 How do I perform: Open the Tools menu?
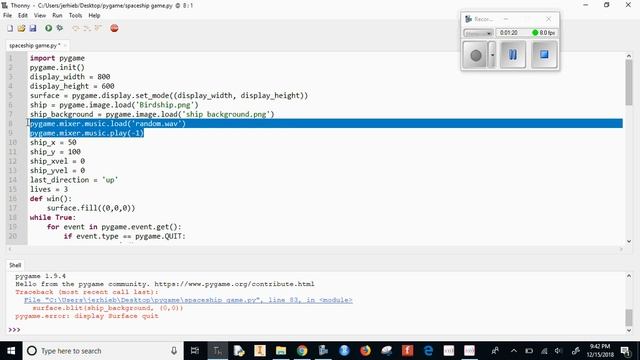pyautogui.click(x=75, y=16)
